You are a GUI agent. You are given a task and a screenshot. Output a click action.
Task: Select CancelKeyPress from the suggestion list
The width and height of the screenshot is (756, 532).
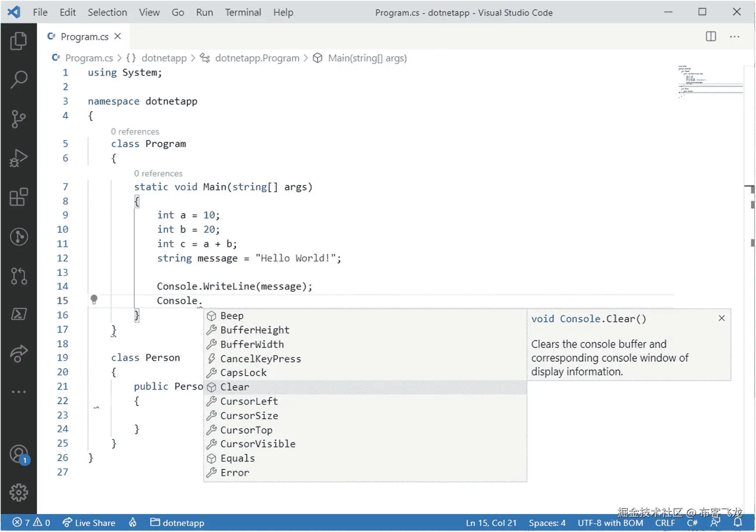(365, 359)
